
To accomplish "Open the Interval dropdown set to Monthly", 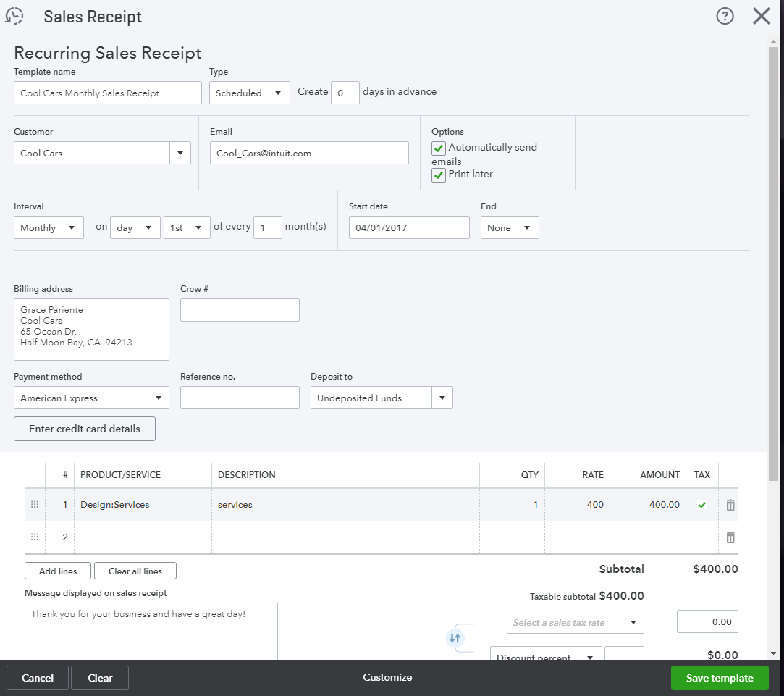I will click(x=49, y=227).
